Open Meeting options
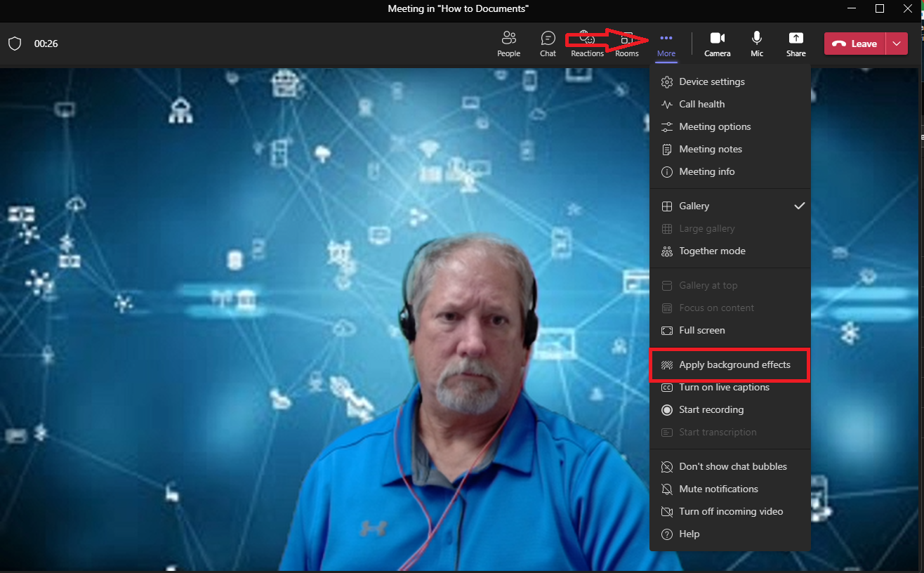This screenshot has height=573, width=924. coord(730,126)
